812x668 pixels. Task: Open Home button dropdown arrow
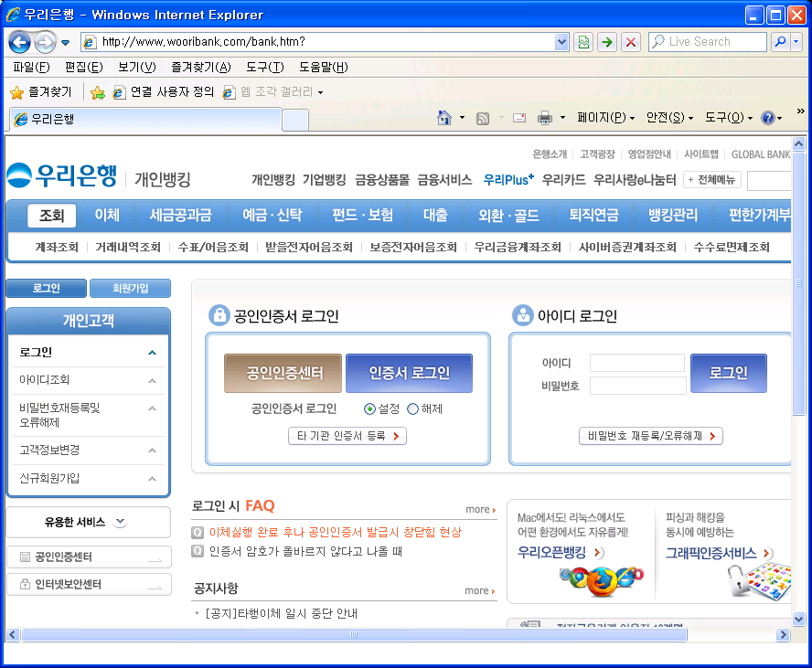tap(462, 118)
